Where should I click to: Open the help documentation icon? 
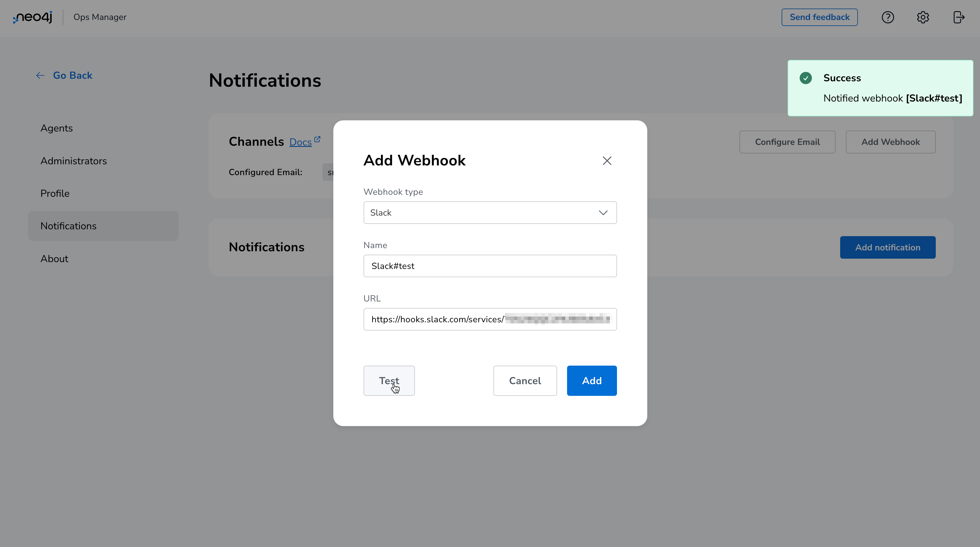pyautogui.click(x=888, y=17)
